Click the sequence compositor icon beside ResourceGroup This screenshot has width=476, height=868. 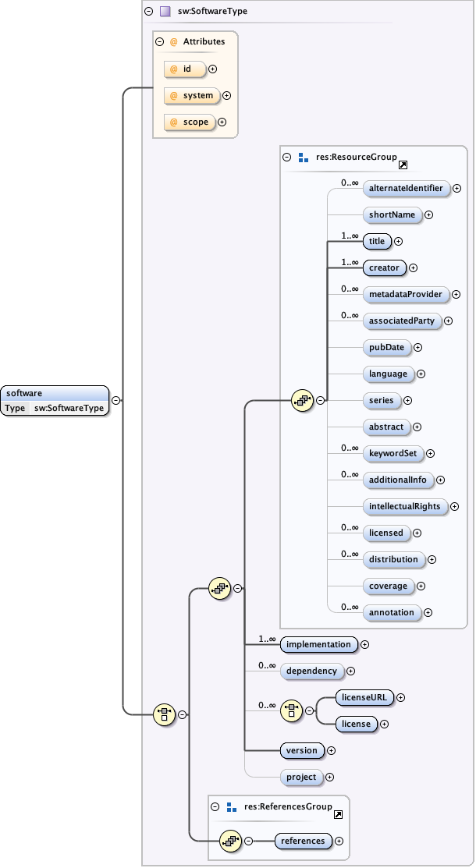(302, 401)
